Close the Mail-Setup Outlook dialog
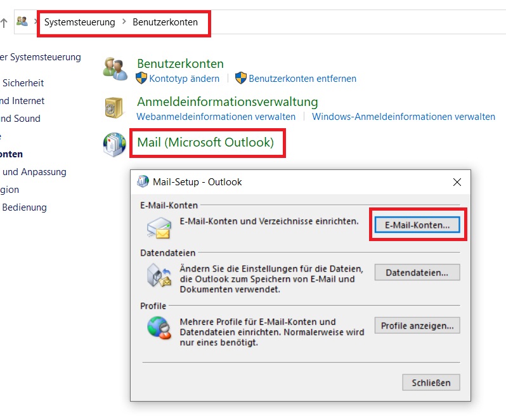This screenshot has width=506, height=420. 457,182
